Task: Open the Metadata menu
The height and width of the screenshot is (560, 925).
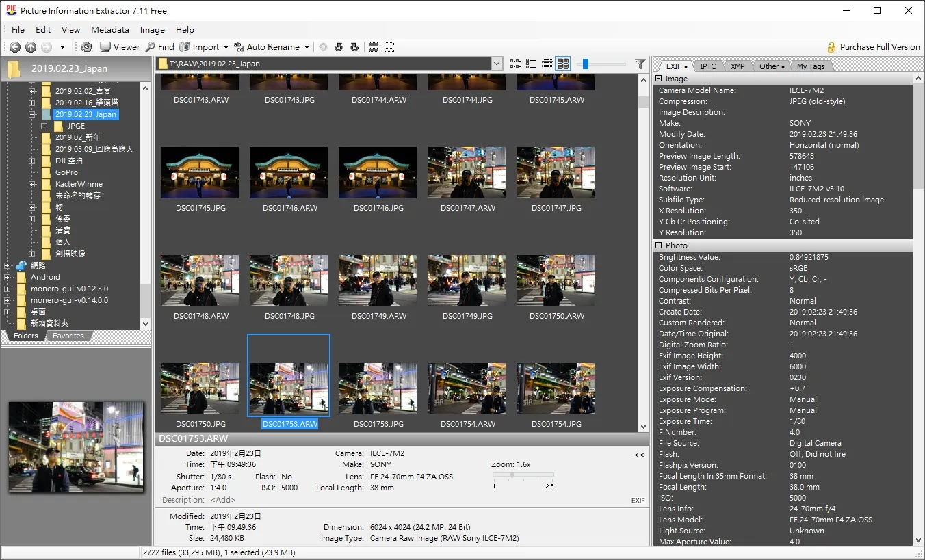Action: point(110,29)
